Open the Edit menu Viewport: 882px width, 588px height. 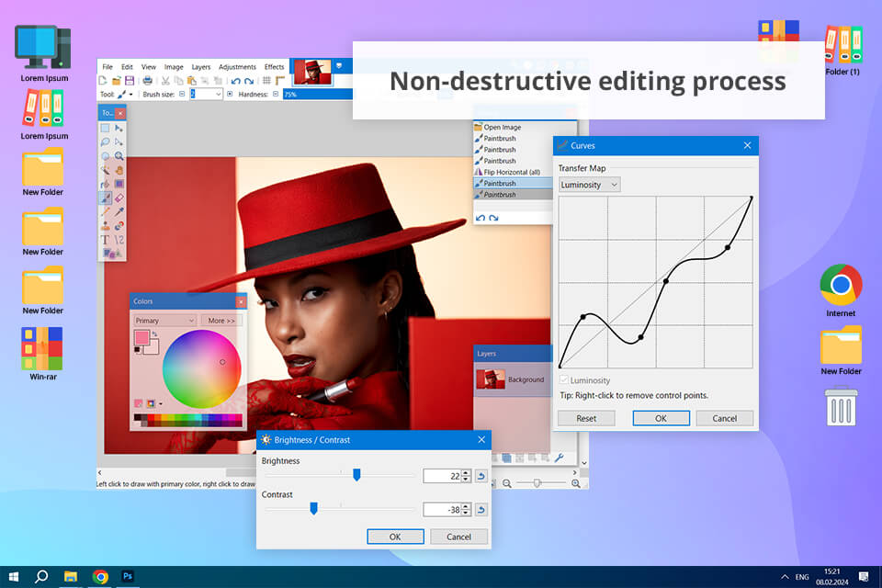127,67
